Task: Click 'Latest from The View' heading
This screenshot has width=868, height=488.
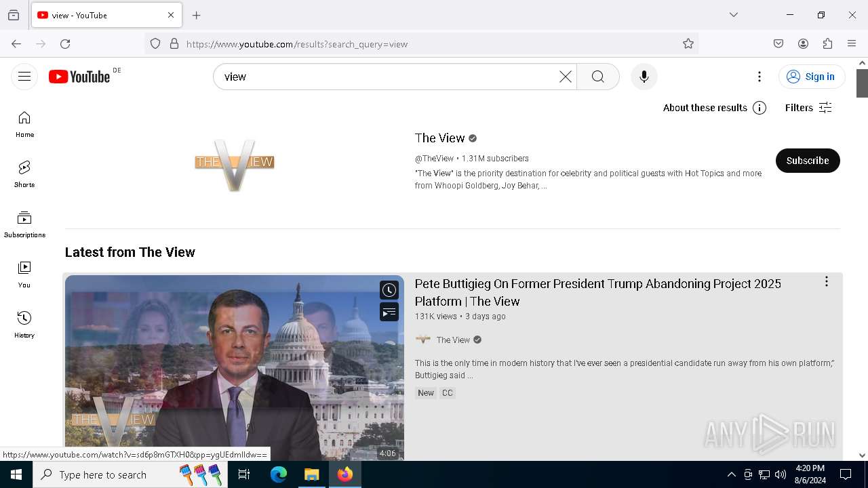Action: [x=130, y=252]
